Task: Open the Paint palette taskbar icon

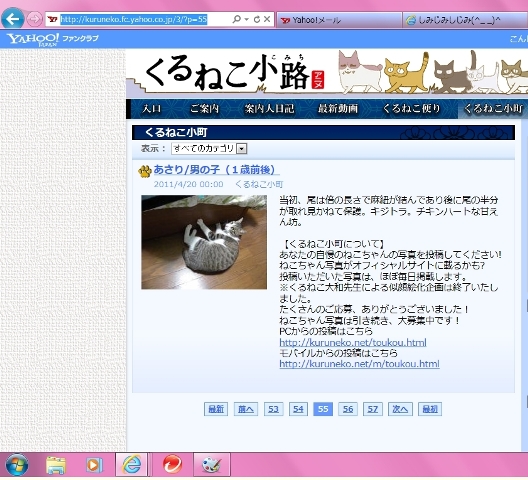Action: click(212, 465)
